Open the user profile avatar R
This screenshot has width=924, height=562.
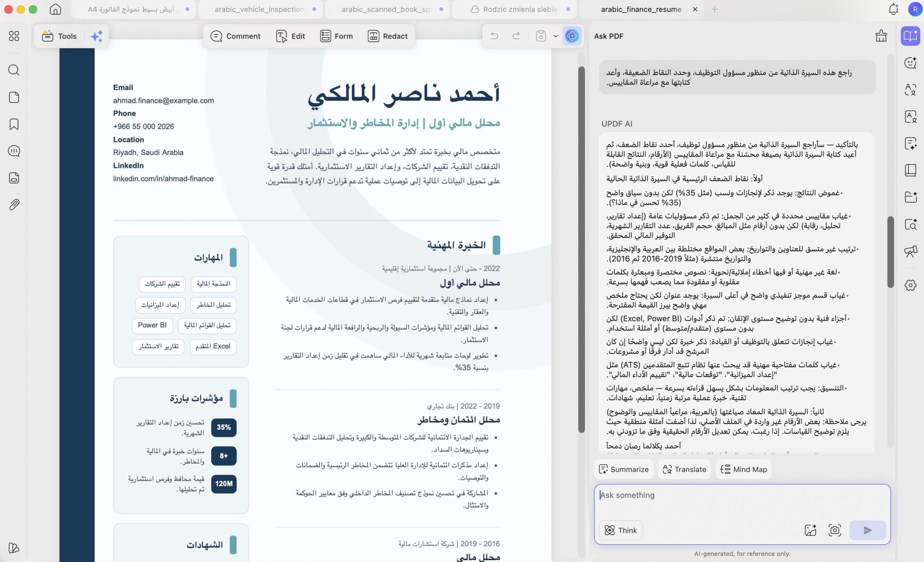[x=915, y=9]
